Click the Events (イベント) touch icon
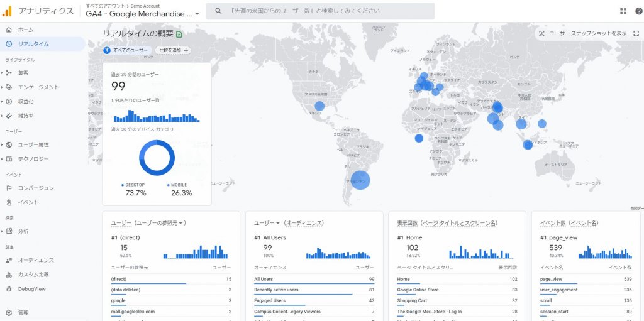Image resolution: width=644 pixels, height=321 pixels. pos(9,202)
